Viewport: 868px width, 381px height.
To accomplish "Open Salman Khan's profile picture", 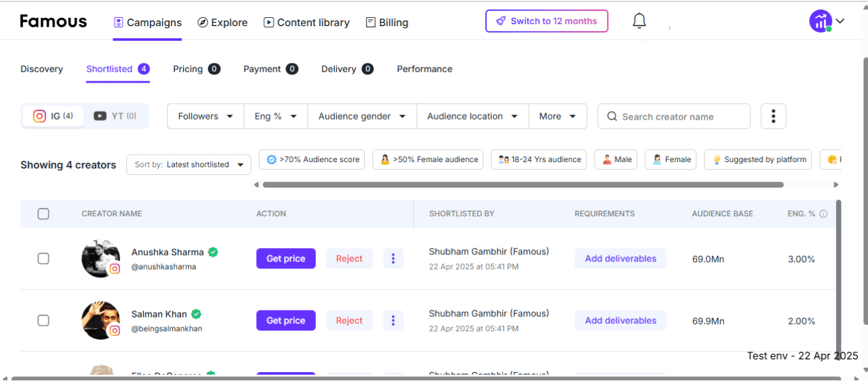I will click(x=100, y=320).
